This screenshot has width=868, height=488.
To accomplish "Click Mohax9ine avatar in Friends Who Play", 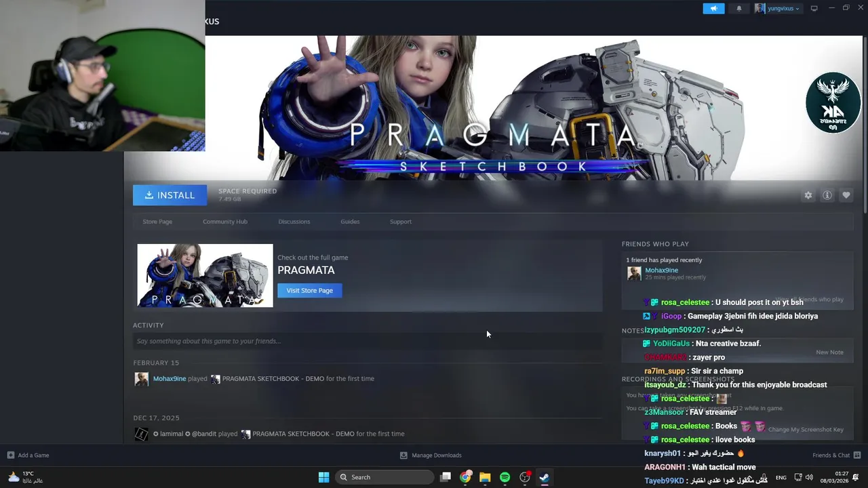I will 634,273.
